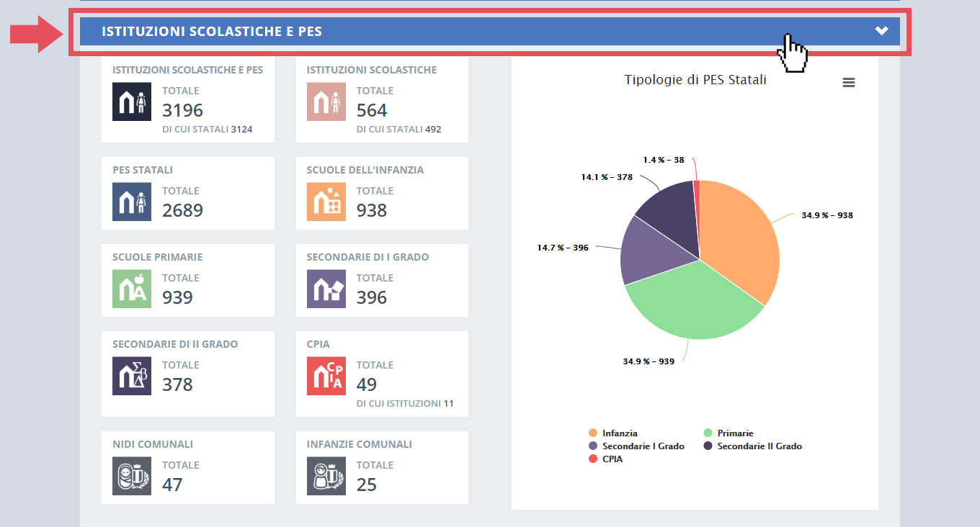Toggle Secondarie I Grado legend item
Screen dimensions: 980x527
tap(636, 446)
